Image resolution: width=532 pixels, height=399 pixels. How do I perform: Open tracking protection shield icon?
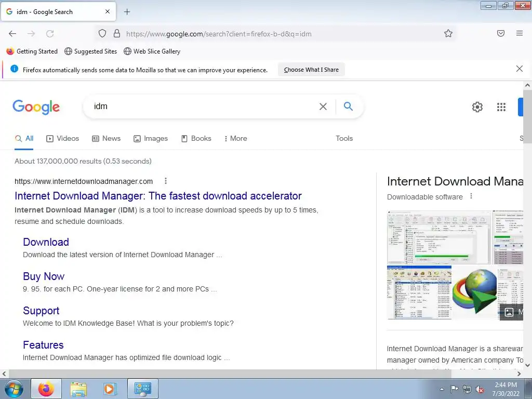102,33
